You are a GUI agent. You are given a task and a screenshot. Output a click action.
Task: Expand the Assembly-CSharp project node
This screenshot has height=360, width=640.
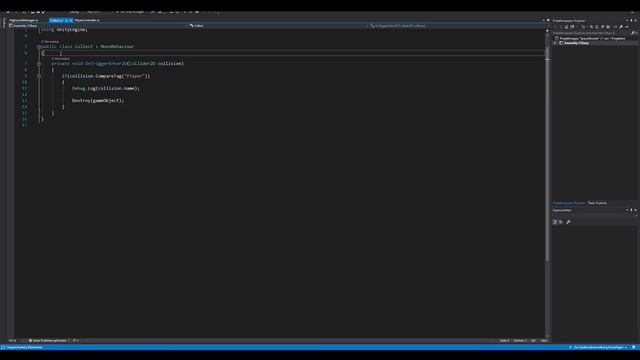(x=555, y=43)
